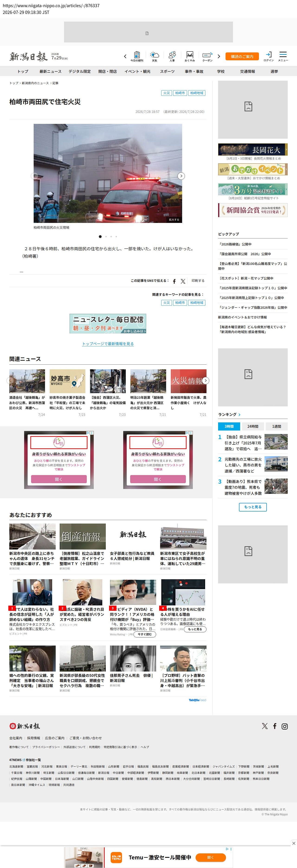This screenshot has height=868, width=297.
Task: Open the personnel (人事) icon
Action: tap(172, 56)
